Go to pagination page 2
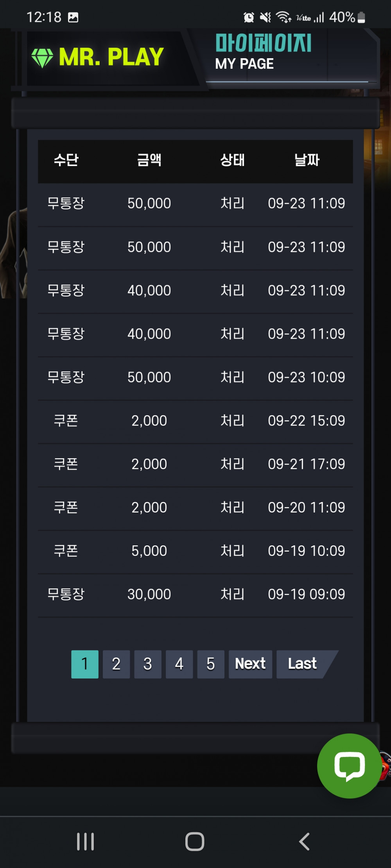Viewport: 391px width, 868px height. pyautogui.click(x=116, y=664)
